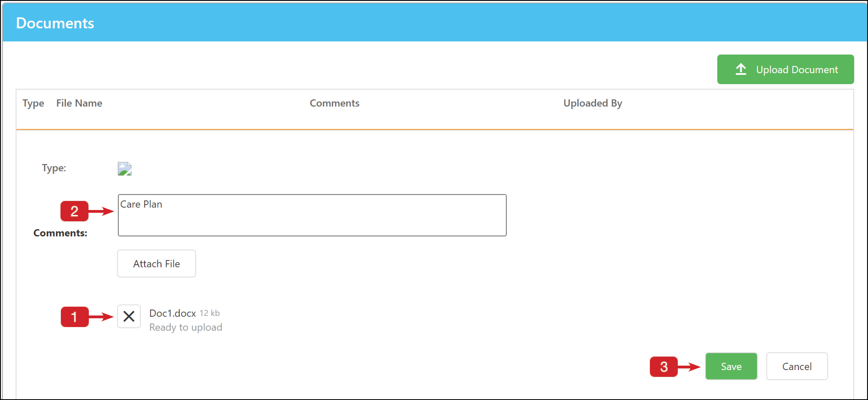
Task: Click the broken Type image icon
Action: tap(124, 169)
